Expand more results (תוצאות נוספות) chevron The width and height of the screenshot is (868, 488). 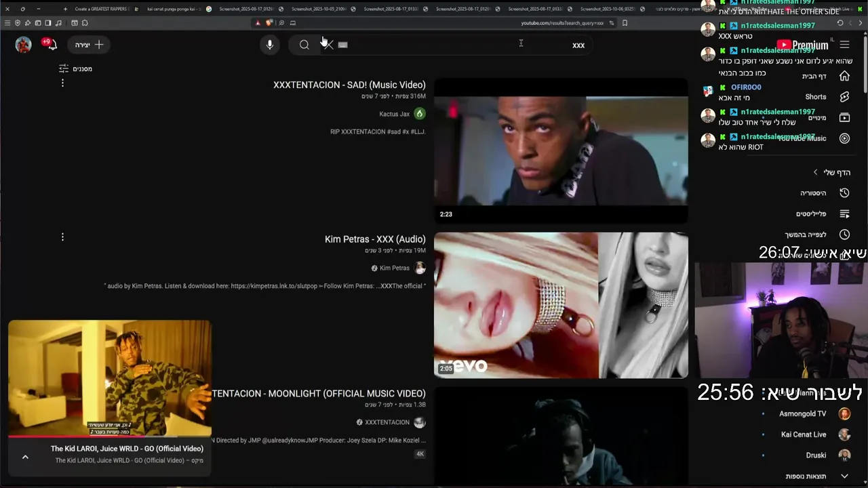[x=844, y=476]
